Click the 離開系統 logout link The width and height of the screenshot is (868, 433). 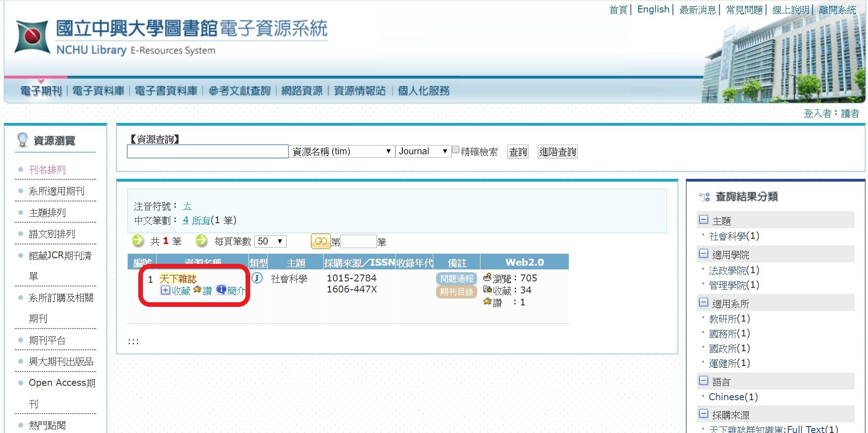(x=837, y=10)
